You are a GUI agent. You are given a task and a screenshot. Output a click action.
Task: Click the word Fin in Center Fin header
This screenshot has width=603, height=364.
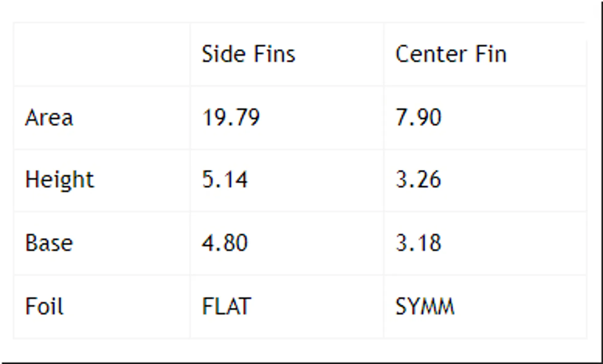point(491,54)
